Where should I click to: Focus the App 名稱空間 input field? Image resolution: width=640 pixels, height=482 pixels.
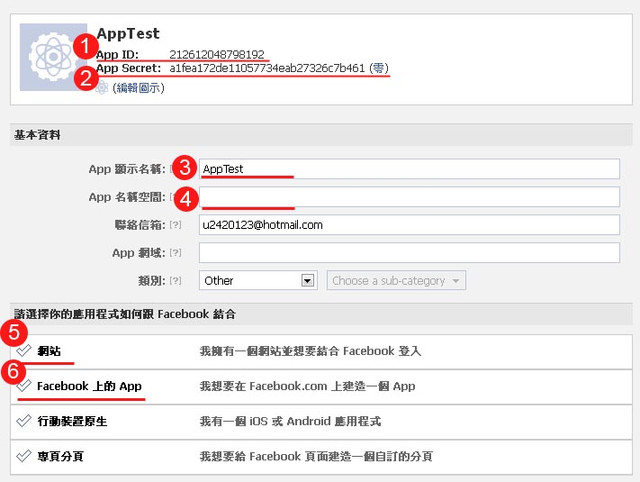click(x=409, y=197)
